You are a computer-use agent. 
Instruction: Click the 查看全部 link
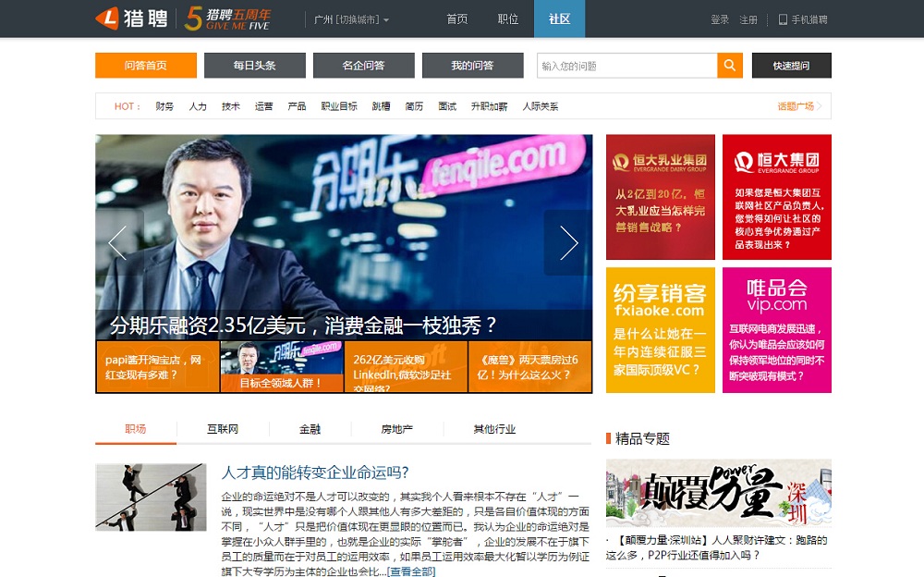click(x=411, y=571)
